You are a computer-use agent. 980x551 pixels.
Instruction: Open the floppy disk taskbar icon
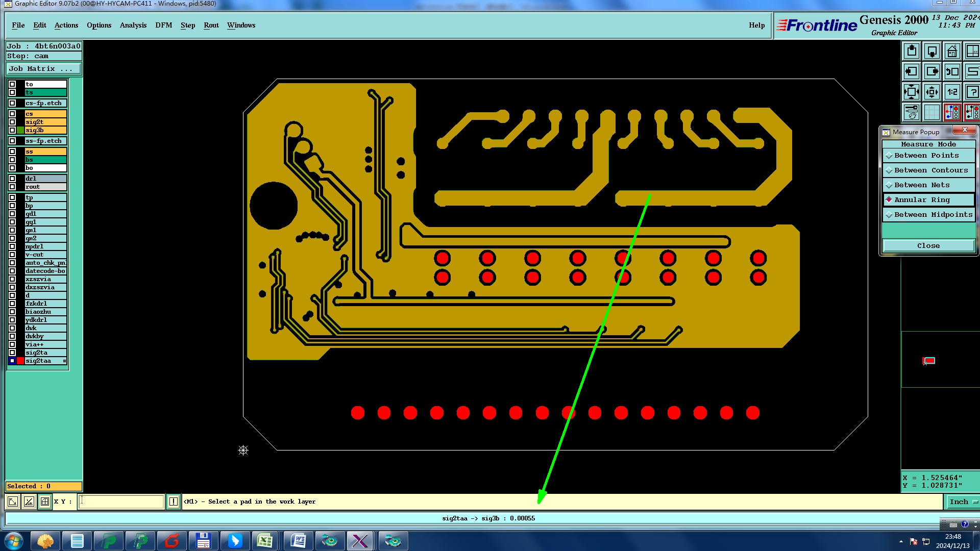[203, 541]
